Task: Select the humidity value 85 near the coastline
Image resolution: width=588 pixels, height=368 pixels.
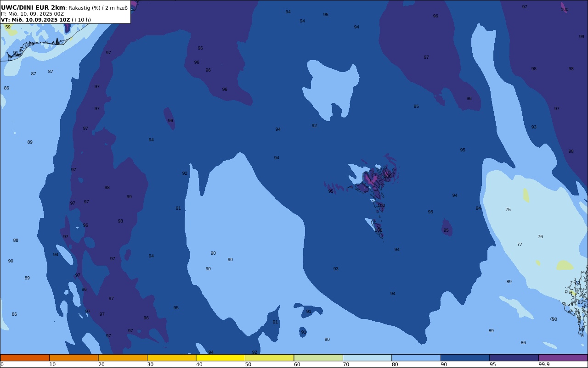Action: 580,302
